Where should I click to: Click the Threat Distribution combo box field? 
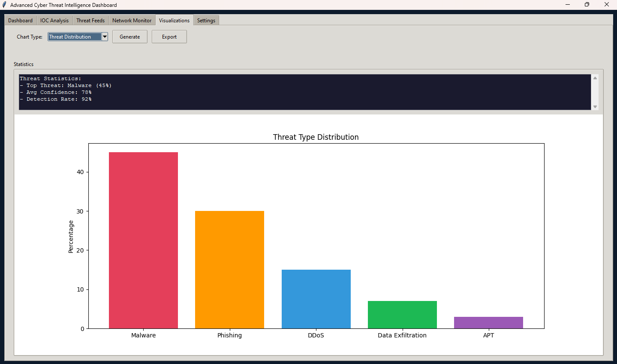click(x=75, y=37)
